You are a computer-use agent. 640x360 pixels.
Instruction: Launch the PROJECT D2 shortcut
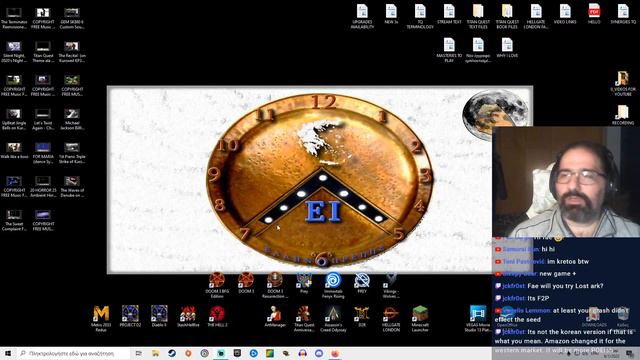(130, 316)
